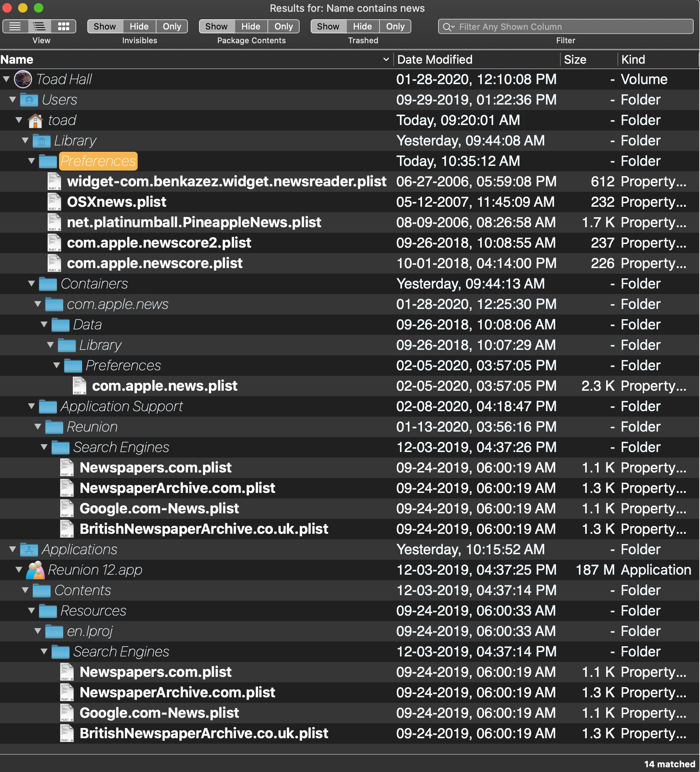Click the highlighted Preferences folder icon
700x772 pixels.
click(48, 161)
